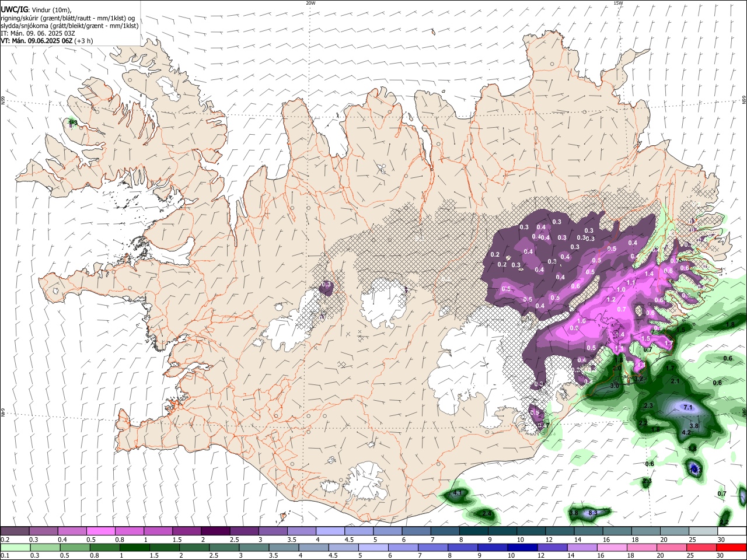Click the 20W longitude label at the top
This screenshot has width=747, height=560.
(x=310, y=3)
